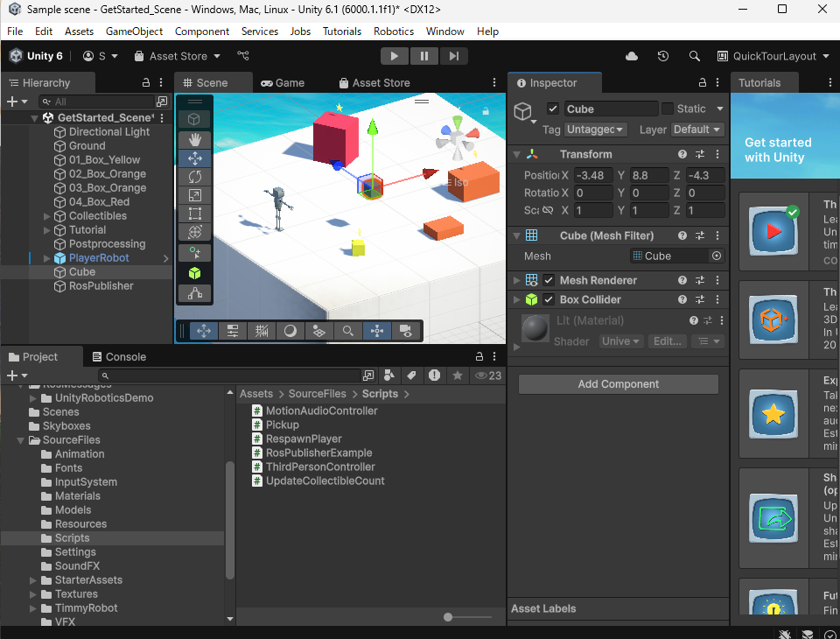840x639 pixels.
Task: Toggle the Mesh Renderer enabled checkbox
Action: pyautogui.click(x=549, y=280)
